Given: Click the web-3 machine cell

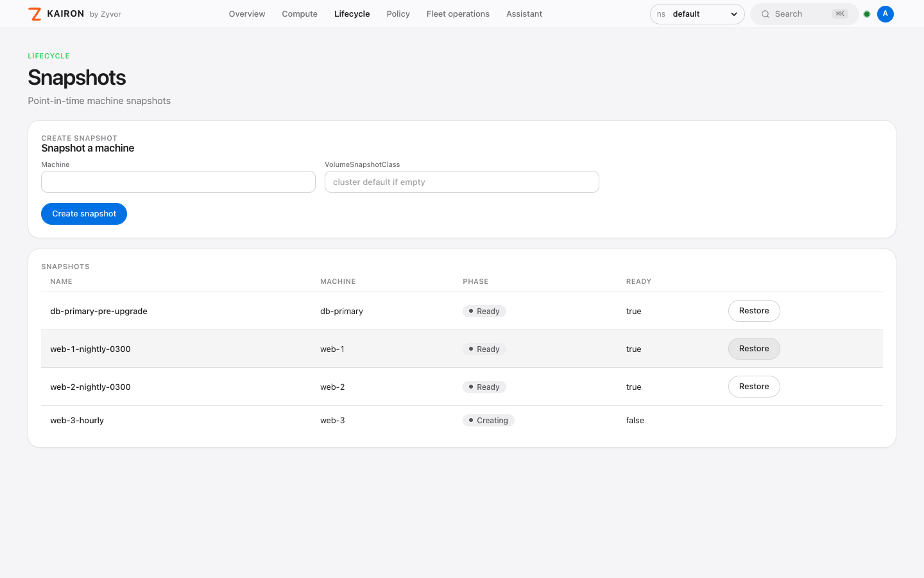Looking at the screenshot, I should (x=332, y=421).
